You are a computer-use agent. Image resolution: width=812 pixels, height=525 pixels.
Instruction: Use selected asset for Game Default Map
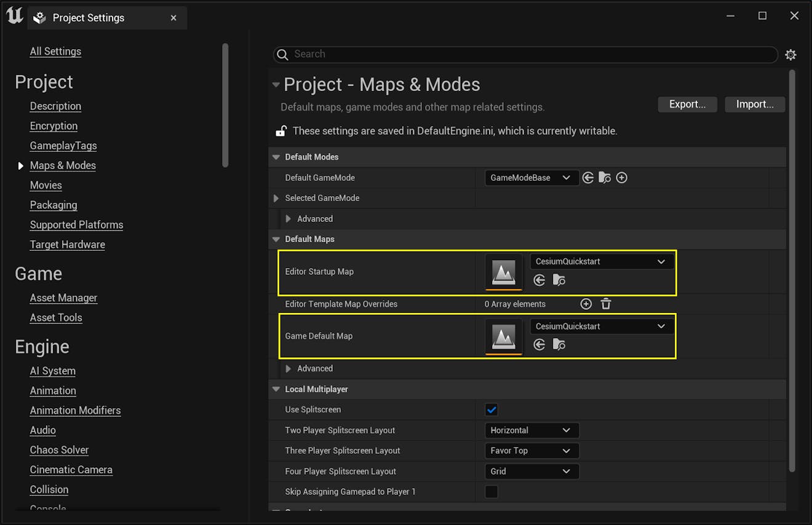coord(539,344)
